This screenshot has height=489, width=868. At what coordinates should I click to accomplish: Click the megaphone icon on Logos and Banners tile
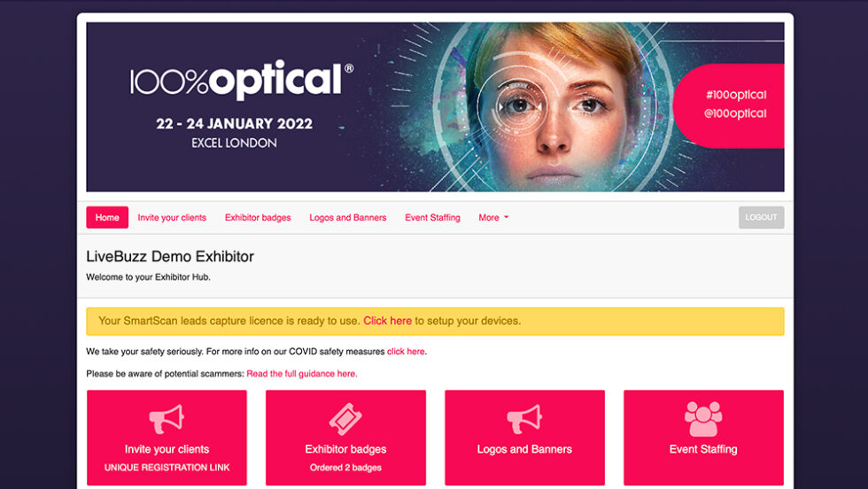point(524,418)
